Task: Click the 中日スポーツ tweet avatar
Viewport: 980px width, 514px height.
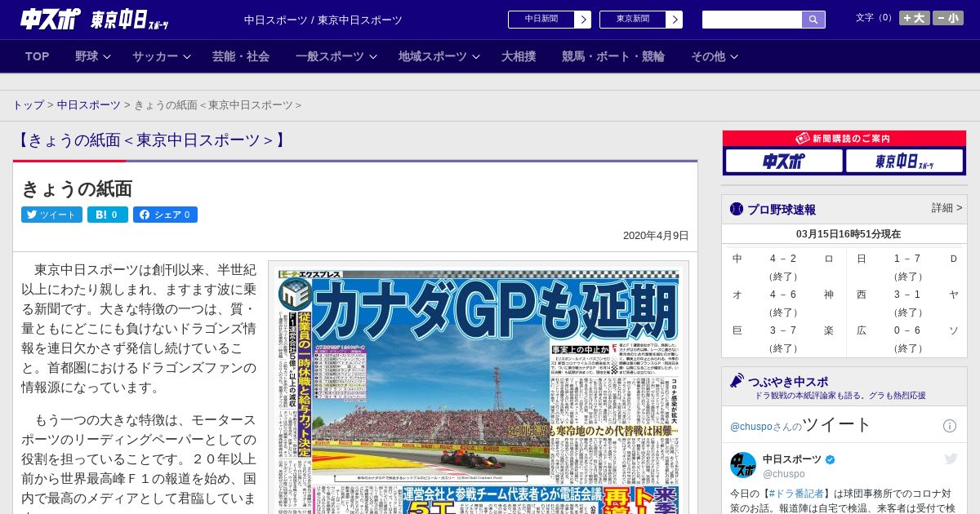Action: click(743, 465)
